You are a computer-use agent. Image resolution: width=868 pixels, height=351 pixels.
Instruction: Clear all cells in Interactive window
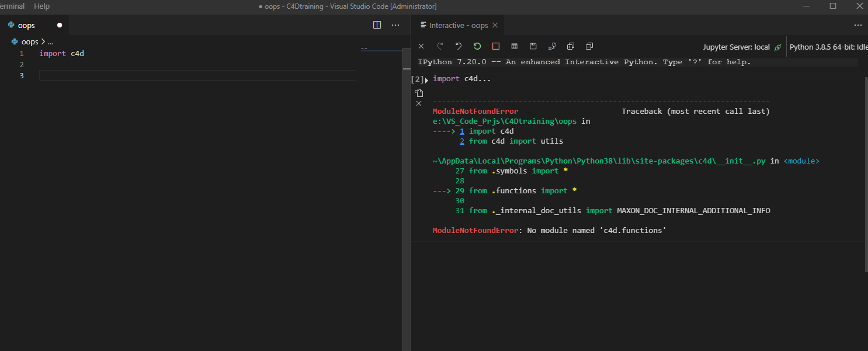[x=421, y=46]
